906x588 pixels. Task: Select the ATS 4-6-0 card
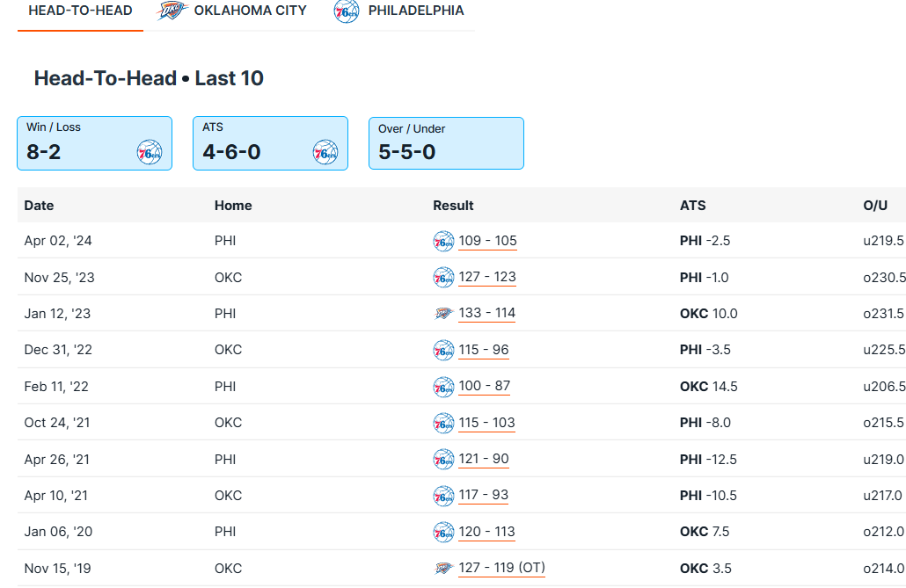270,143
